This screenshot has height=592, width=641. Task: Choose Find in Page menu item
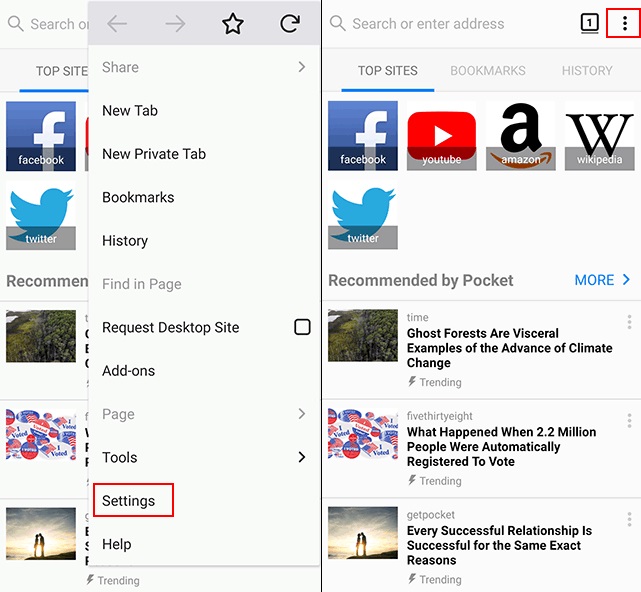pyautogui.click(x=204, y=284)
